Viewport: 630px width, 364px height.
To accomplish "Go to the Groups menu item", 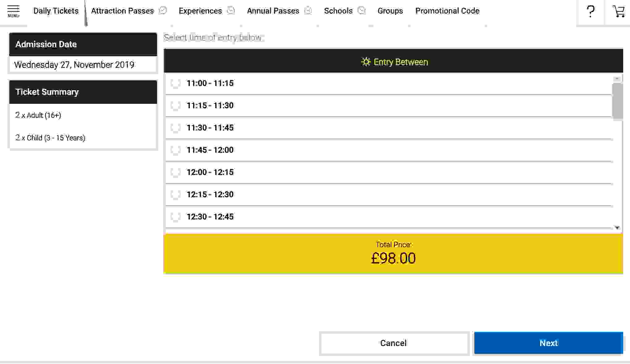I will point(390,11).
